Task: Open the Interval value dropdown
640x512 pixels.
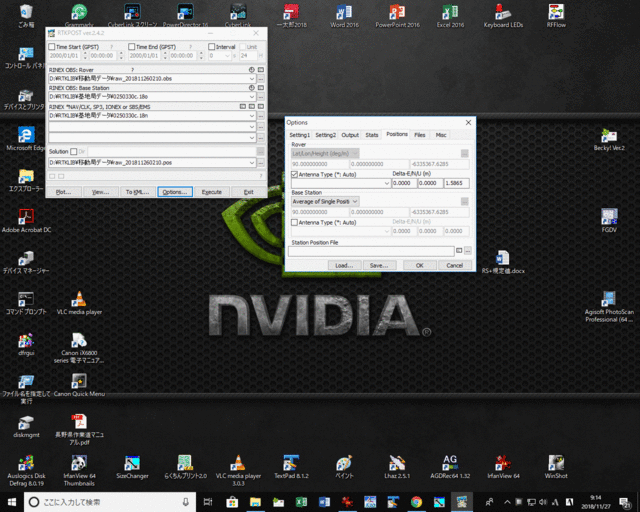Action: pyautogui.click(x=227, y=56)
